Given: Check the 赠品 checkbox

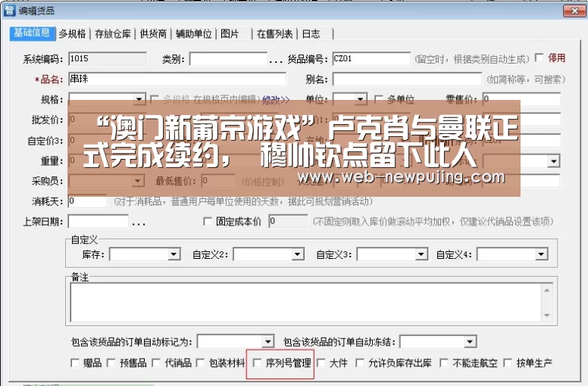Looking at the screenshot, I should [75, 363].
